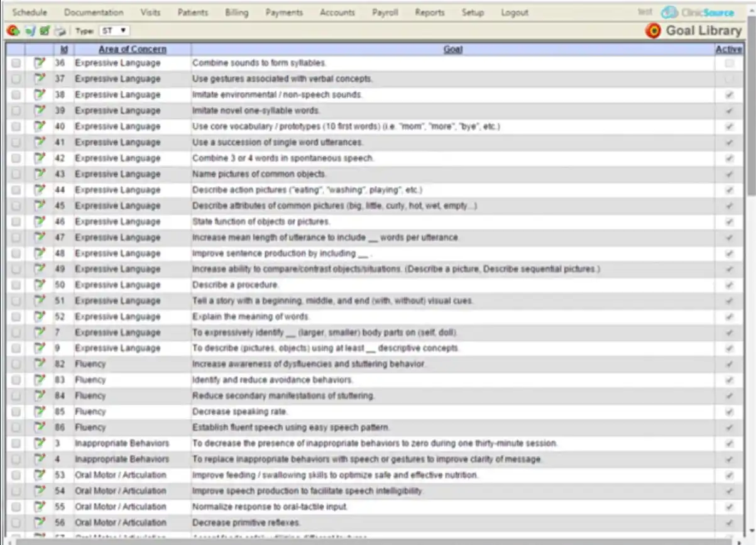Enable the Active checkbox for goal 37
756x545 pixels.
pos(728,79)
